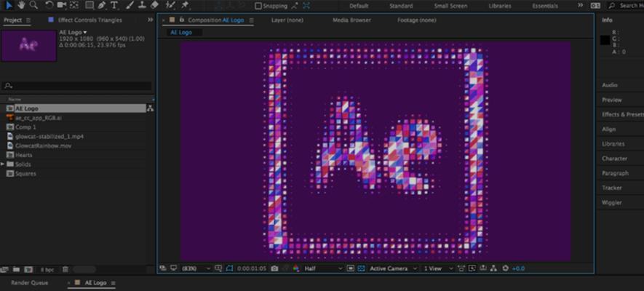Select glowcat-stabilized_1.mp4 footage item
Screen dimensions: 644x291
(49, 136)
